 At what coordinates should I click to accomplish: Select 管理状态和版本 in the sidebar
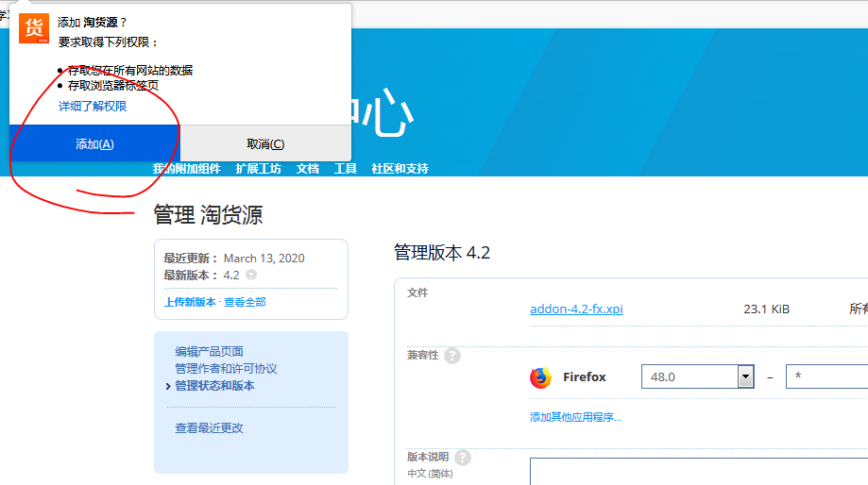pos(214,386)
